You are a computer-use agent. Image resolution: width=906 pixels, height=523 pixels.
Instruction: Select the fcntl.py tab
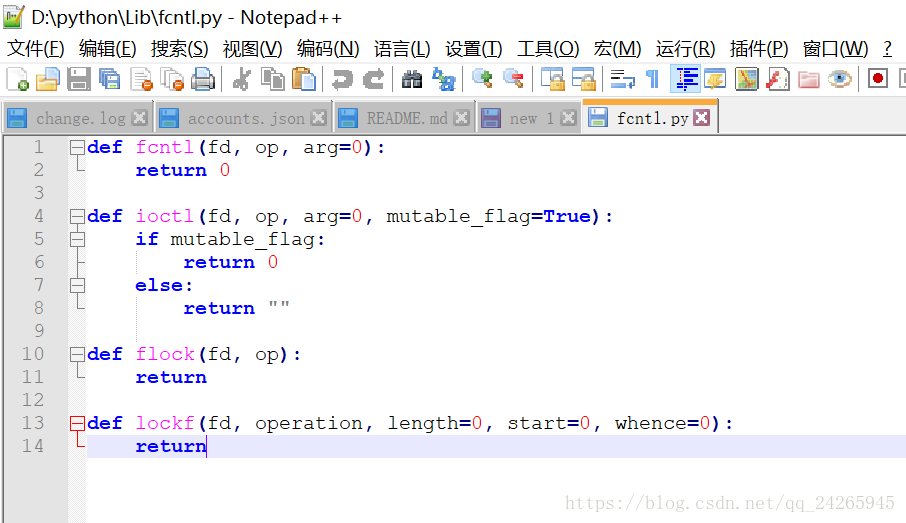click(x=652, y=118)
